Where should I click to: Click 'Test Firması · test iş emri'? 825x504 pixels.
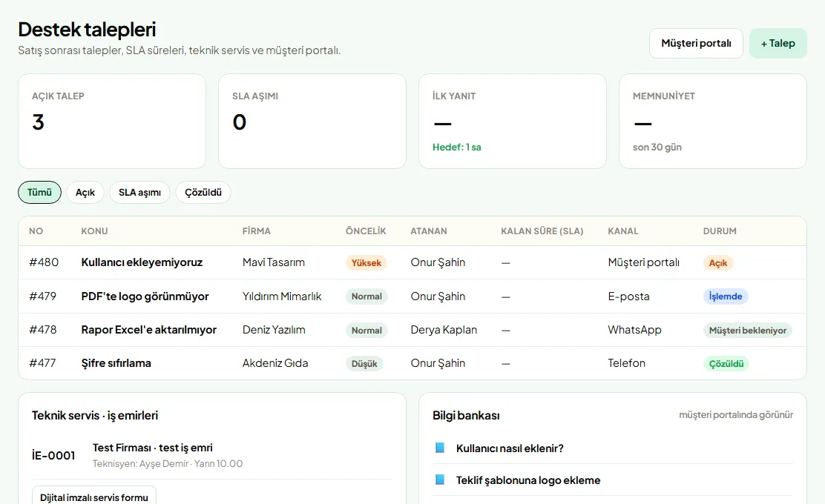click(x=153, y=448)
